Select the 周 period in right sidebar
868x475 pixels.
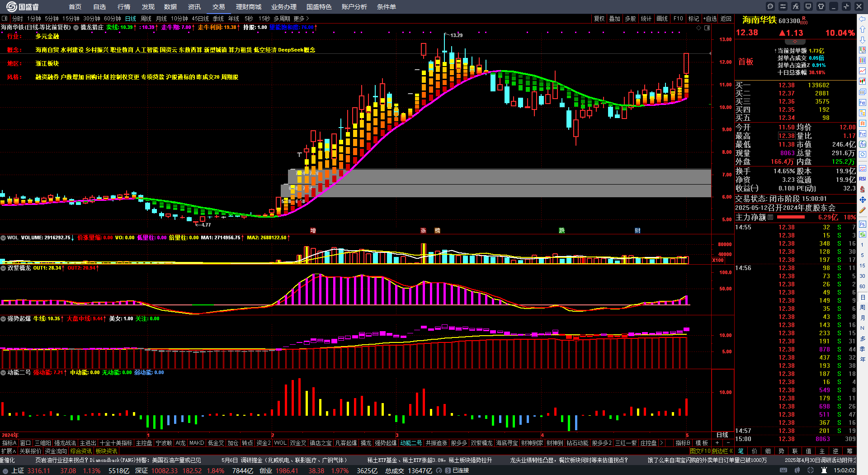(x=863, y=307)
